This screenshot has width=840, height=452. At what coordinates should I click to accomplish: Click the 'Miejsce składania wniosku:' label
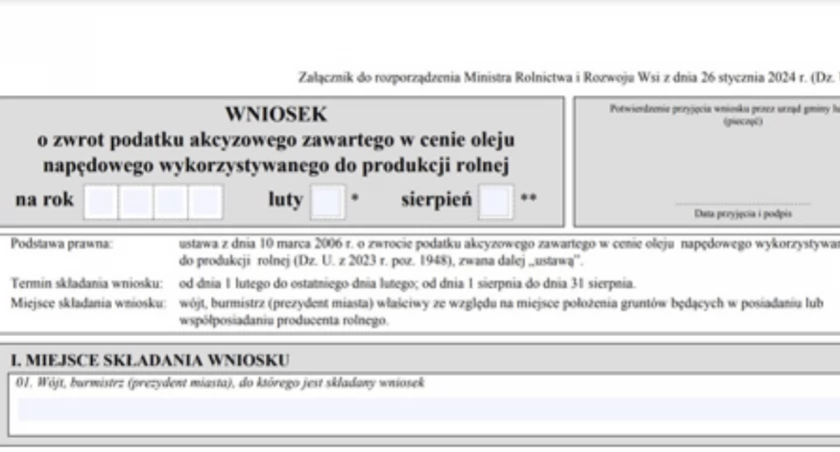pyautogui.click(x=88, y=303)
